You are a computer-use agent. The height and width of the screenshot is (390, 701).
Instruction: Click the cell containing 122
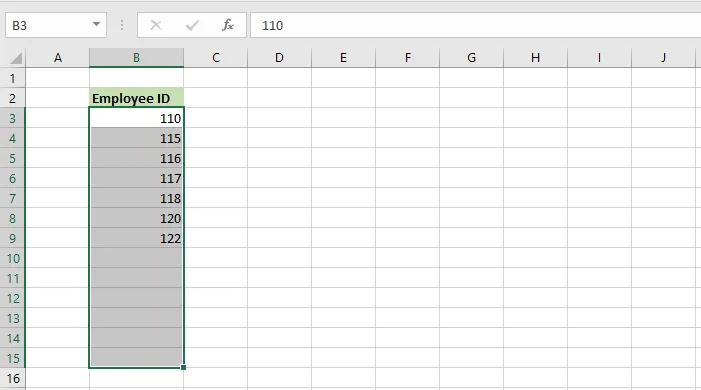pos(136,238)
